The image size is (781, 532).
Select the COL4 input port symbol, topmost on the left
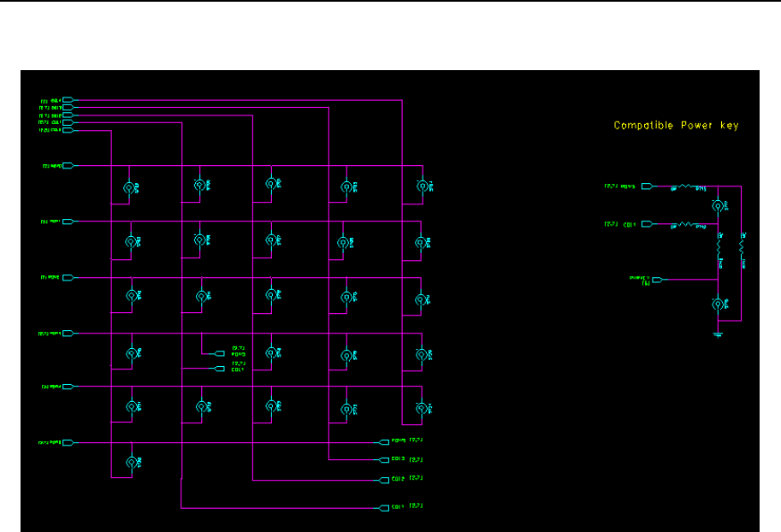[68, 100]
